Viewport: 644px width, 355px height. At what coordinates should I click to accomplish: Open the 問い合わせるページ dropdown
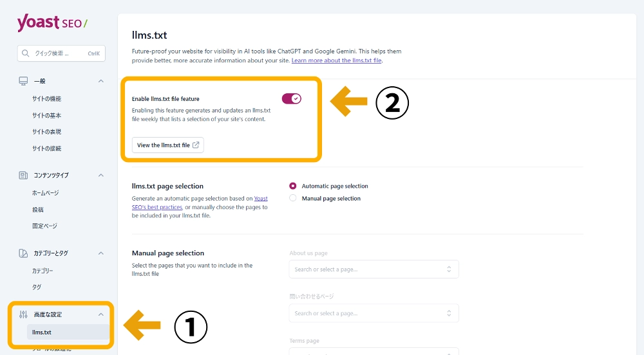[374, 313]
